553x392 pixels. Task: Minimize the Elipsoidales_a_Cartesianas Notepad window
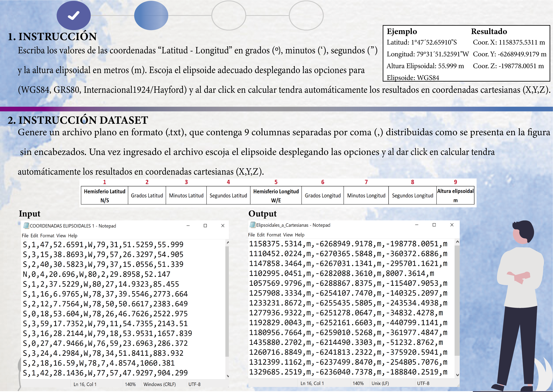coord(416,225)
